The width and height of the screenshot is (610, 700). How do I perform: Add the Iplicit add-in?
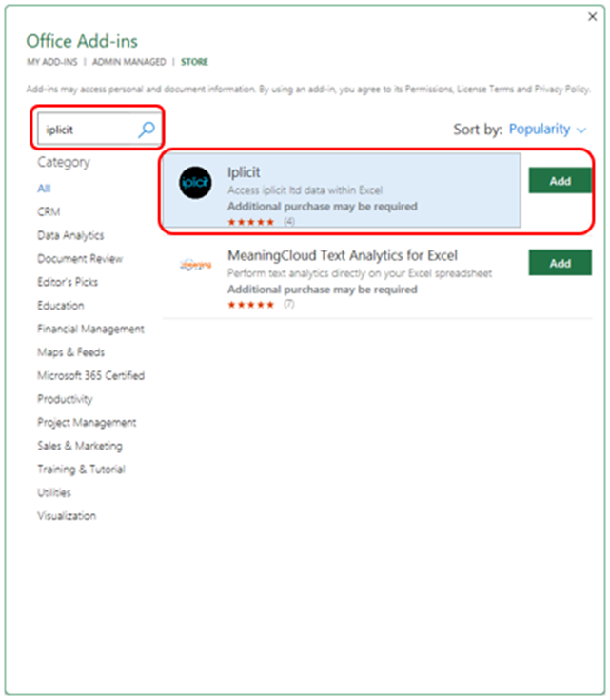(x=560, y=181)
